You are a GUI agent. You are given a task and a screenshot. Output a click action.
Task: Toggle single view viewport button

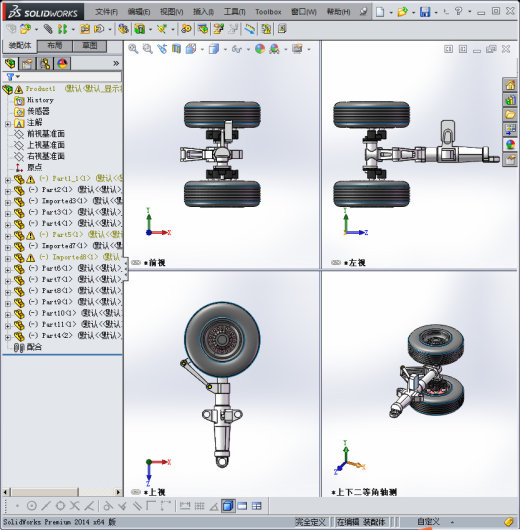click(228, 506)
